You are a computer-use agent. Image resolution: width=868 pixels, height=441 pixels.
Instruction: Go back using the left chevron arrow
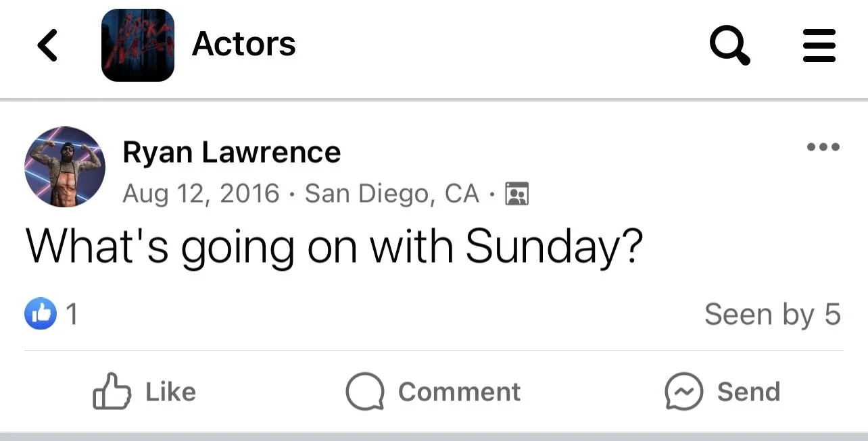(47, 46)
